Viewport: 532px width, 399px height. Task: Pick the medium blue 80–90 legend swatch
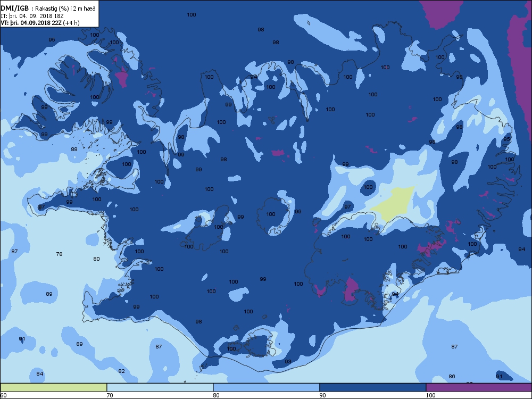click(x=267, y=387)
